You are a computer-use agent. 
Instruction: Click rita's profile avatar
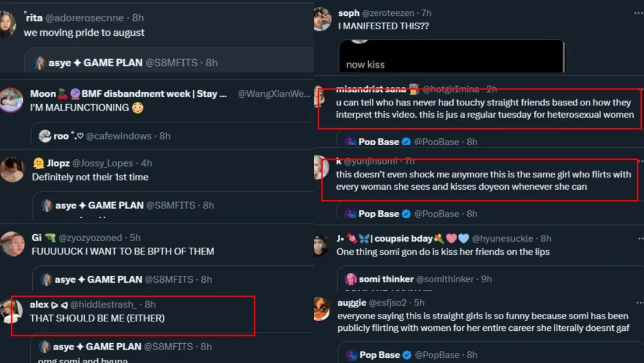click(x=7, y=25)
